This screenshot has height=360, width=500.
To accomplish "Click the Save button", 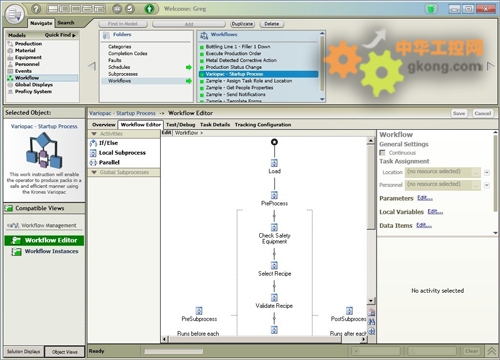I will point(459,113).
